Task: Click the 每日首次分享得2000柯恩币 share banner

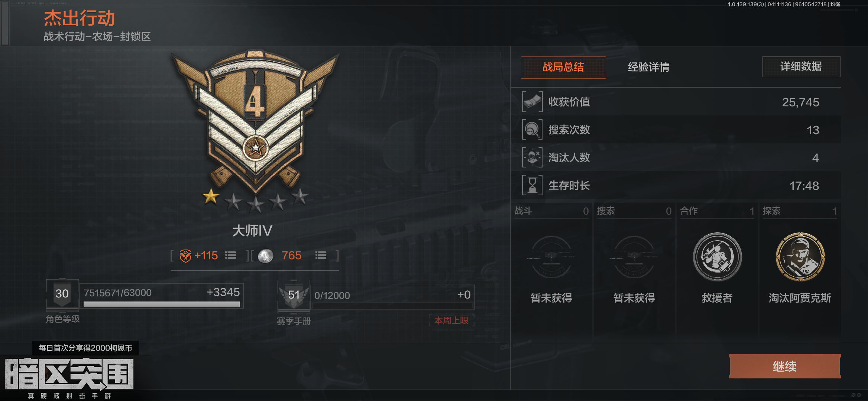Action: tap(85, 348)
